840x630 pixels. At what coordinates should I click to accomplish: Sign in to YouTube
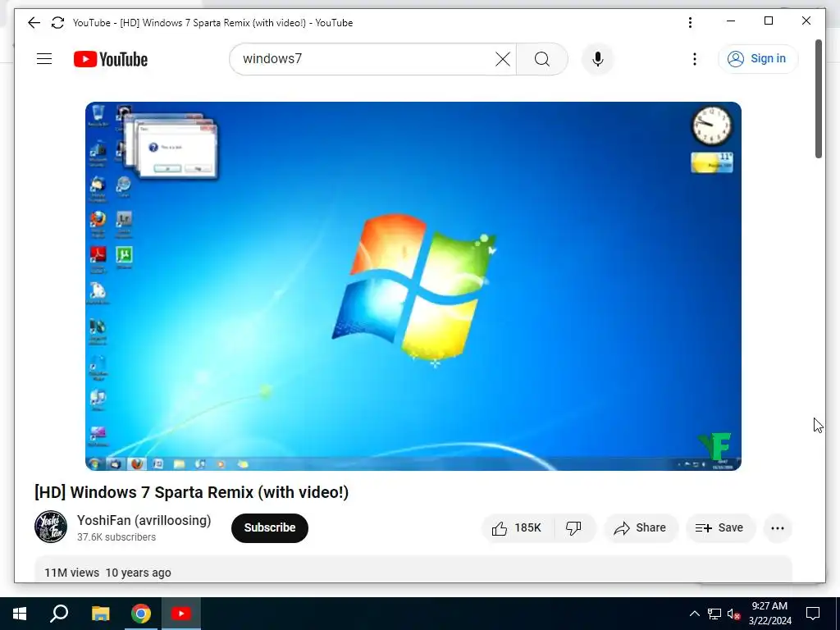tap(757, 59)
